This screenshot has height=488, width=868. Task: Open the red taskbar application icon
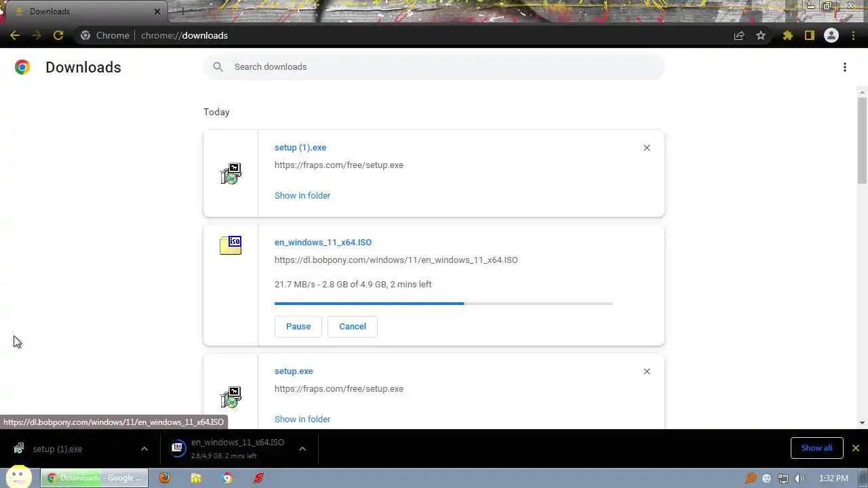258,478
